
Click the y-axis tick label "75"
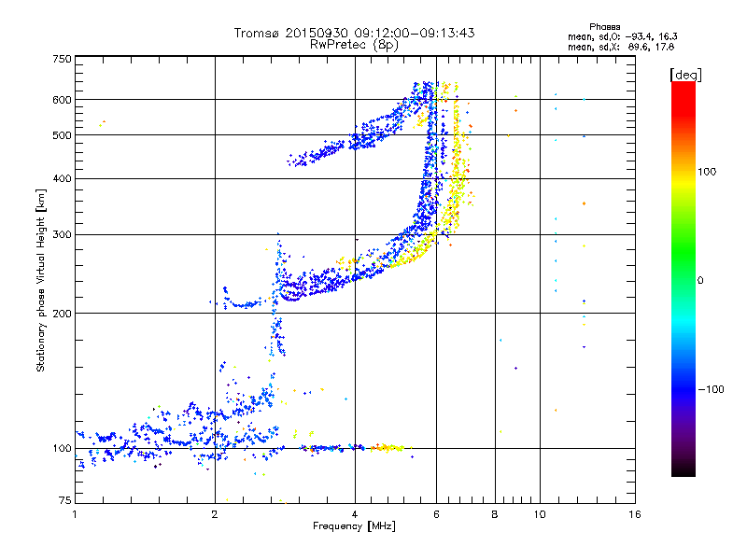(65, 500)
